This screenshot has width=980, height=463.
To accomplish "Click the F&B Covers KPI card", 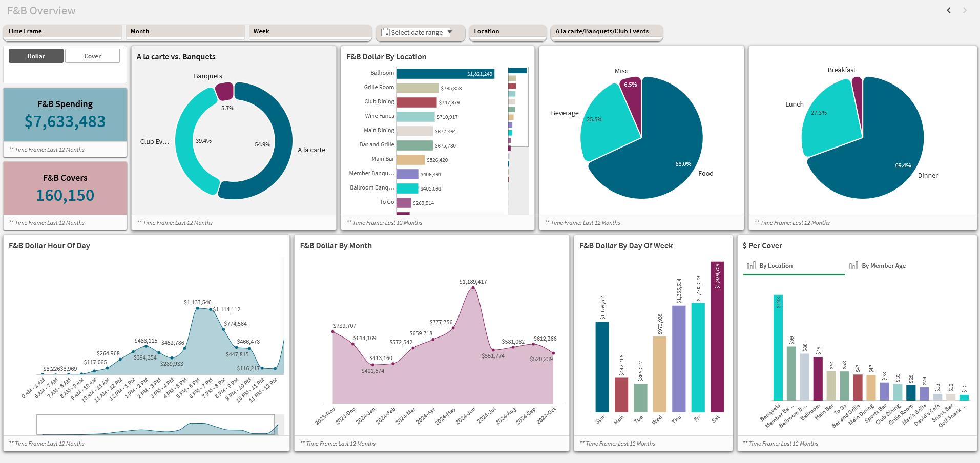I will [65, 187].
